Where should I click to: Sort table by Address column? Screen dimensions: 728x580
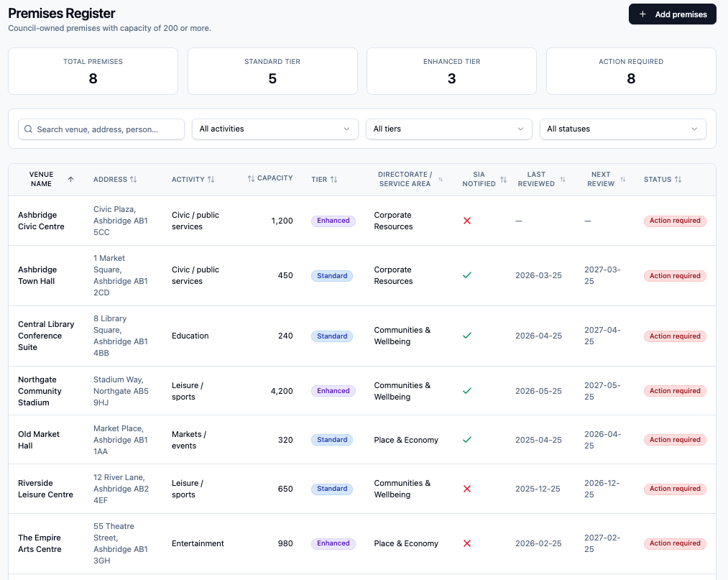[115, 179]
